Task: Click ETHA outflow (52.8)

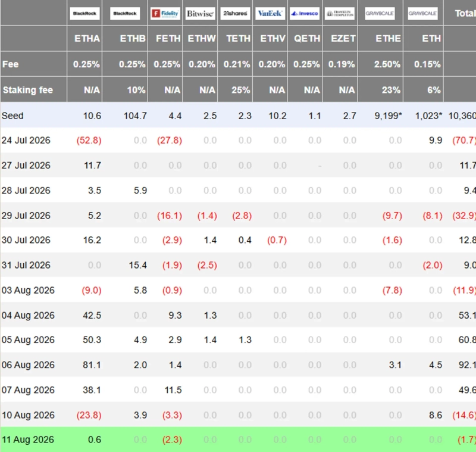Action: click(x=89, y=141)
